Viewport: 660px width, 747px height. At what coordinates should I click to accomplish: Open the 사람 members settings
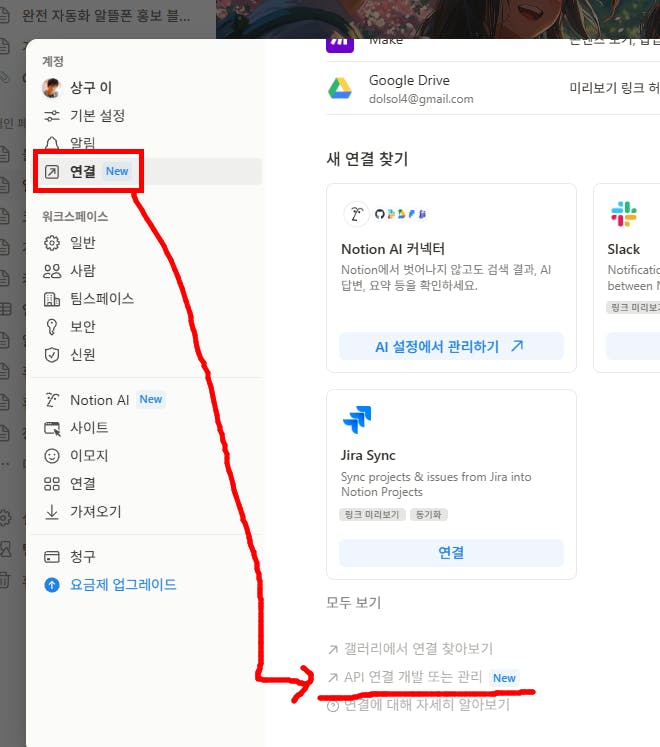tap(148, 271)
